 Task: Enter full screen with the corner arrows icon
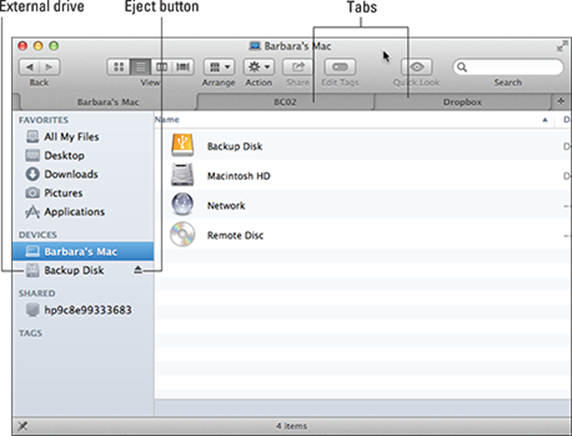click(562, 46)
